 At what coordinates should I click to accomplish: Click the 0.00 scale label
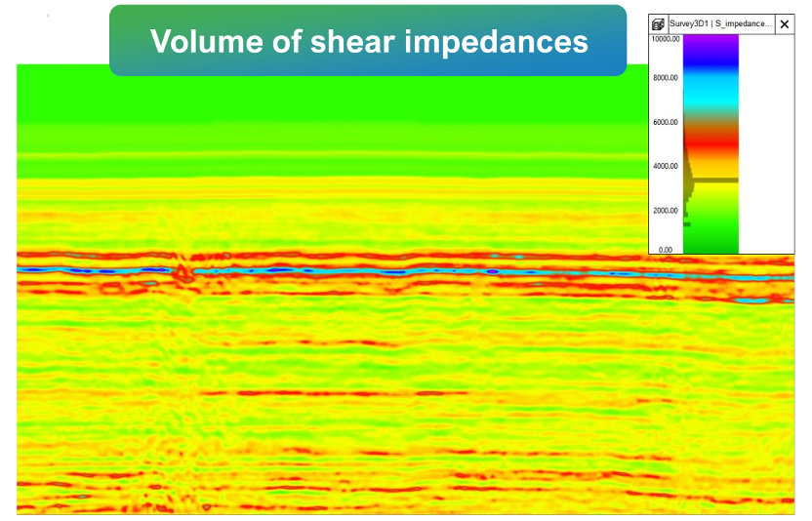click(666, 250)
